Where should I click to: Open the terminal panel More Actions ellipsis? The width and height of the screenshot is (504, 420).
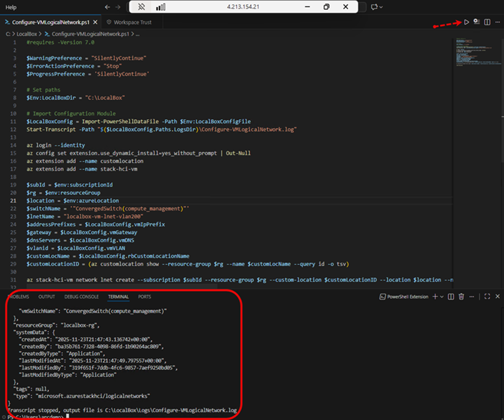tap(471, 297)
